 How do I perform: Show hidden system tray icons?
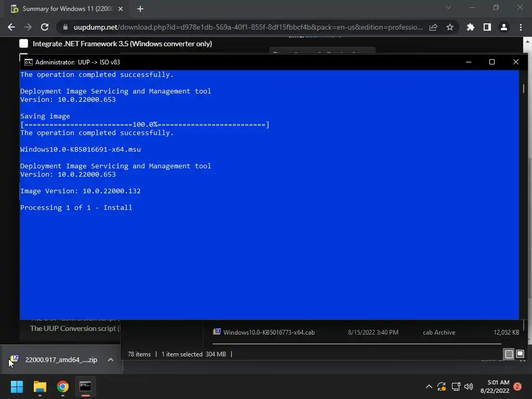tap(429, 387)
